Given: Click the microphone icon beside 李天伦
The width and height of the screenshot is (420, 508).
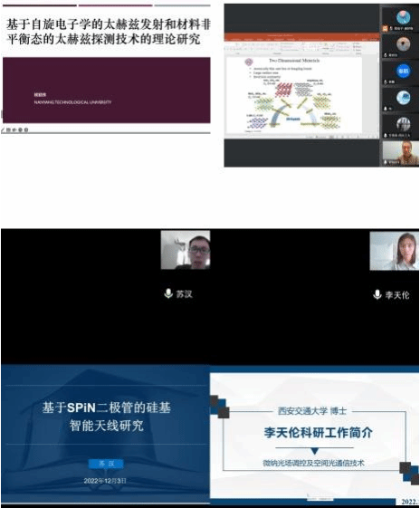Looking at the screenshot, I should click(x=377, y=294).
